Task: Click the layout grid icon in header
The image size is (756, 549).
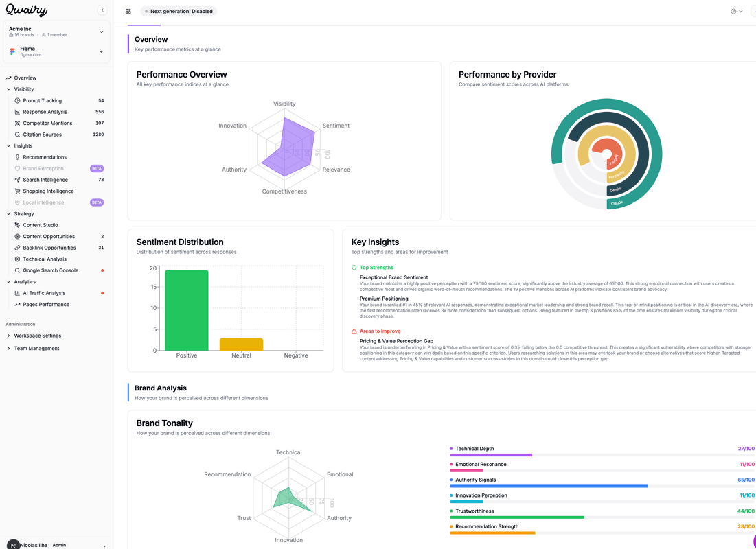Action: coord(128,12)
